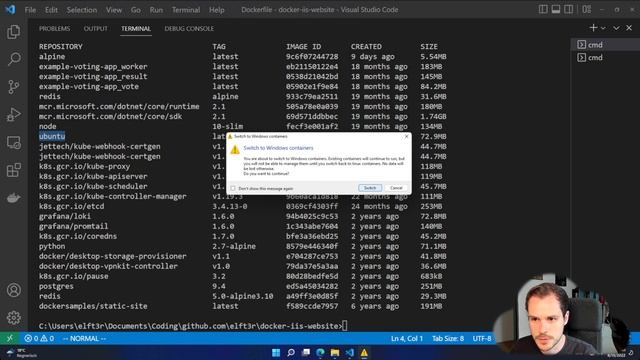Click highlighted ubuntu text in terminal
Image resolution: width=640 pixels, height=360 pixels.
[52, 136]
